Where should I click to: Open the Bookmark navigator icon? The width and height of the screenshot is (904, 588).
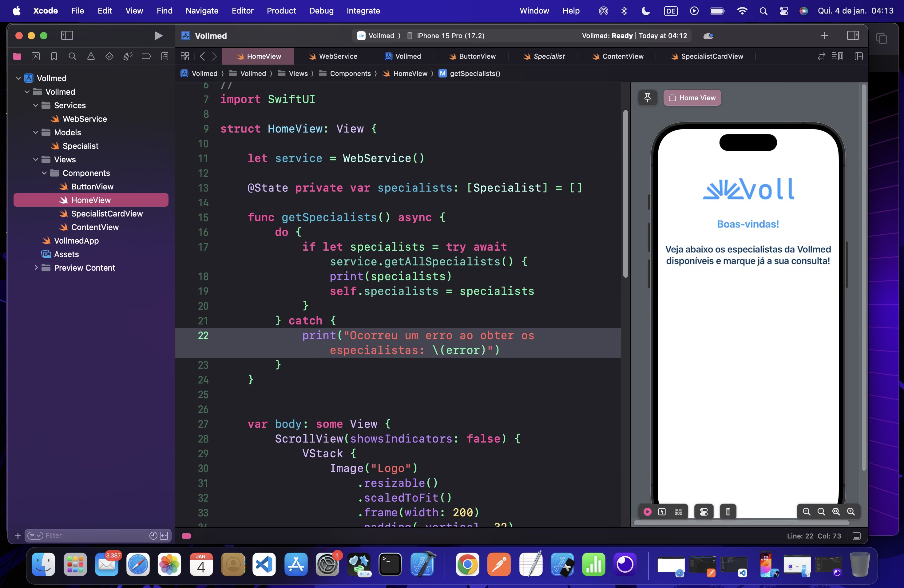coord(54,56)
